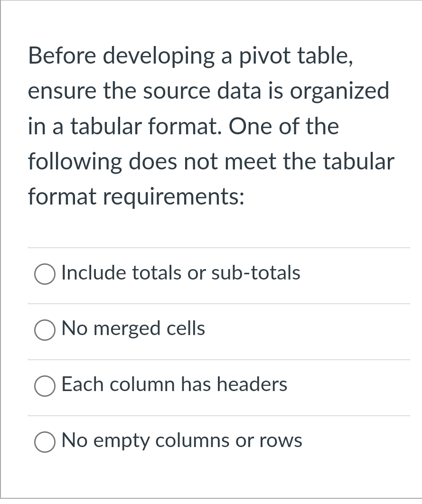Select the 'No merged cells' radio button
422x504 pixels.
click(x=44, y=329)
